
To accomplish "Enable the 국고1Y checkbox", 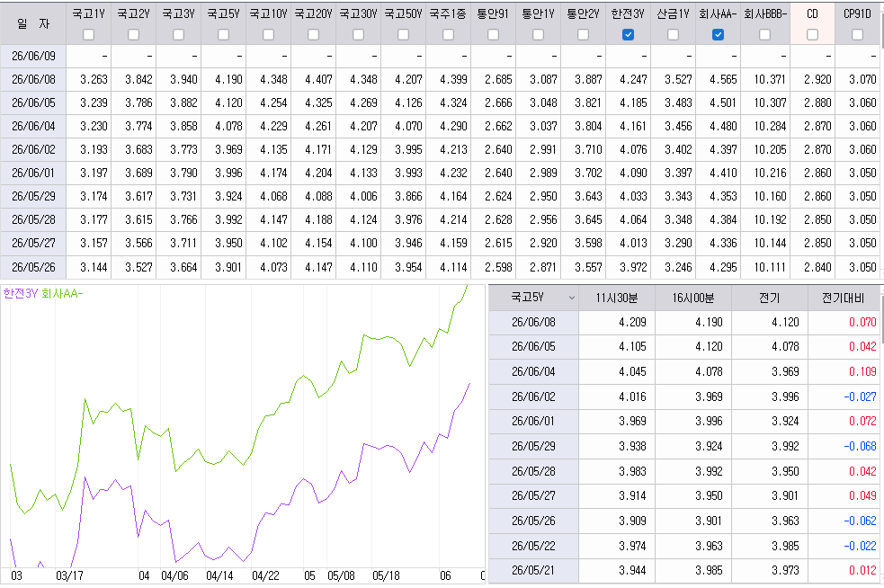I will [x=88, y=35].
